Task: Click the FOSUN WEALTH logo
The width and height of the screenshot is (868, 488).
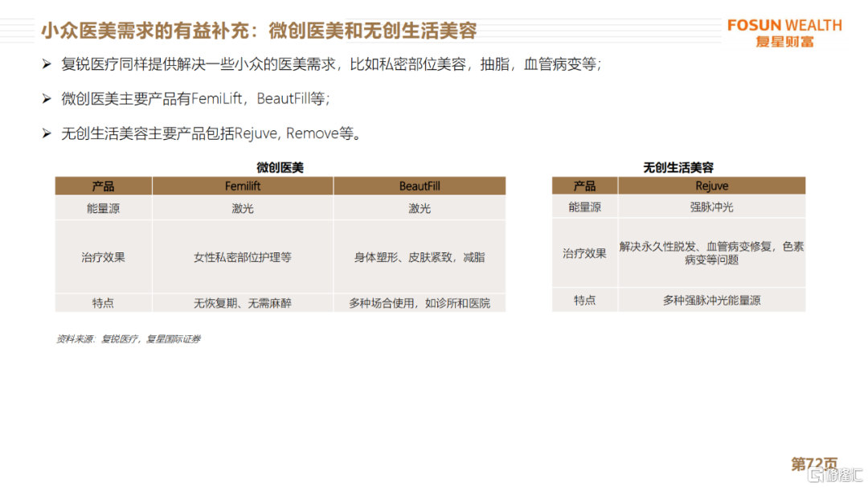Action: (x=784, y=33)
